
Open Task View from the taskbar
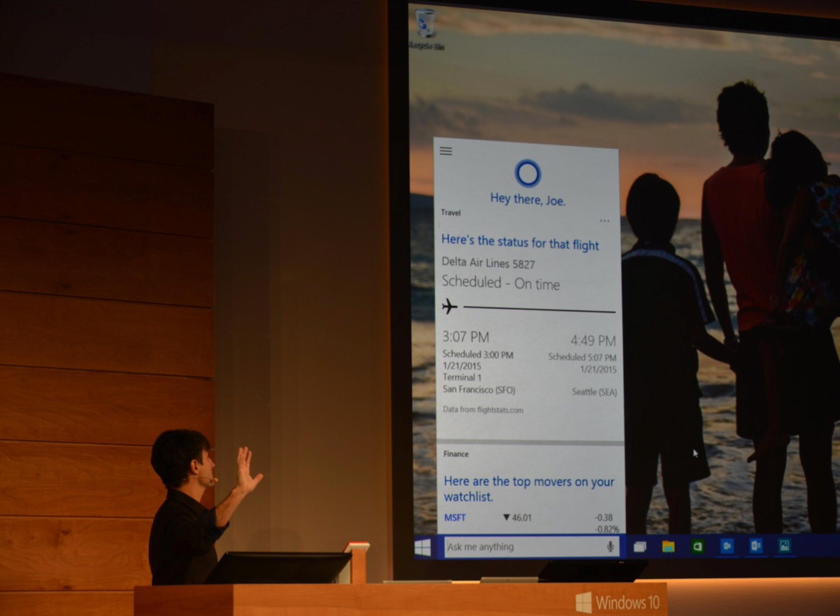tap(640, 546)
